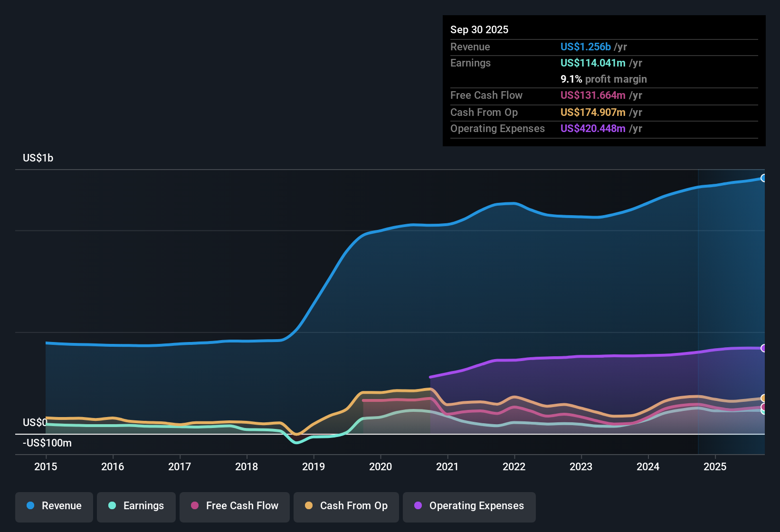Viewport: 780px width, 532px height.
Task: Click the Operating Expenses label in tooltip
Action: point(497,128)
